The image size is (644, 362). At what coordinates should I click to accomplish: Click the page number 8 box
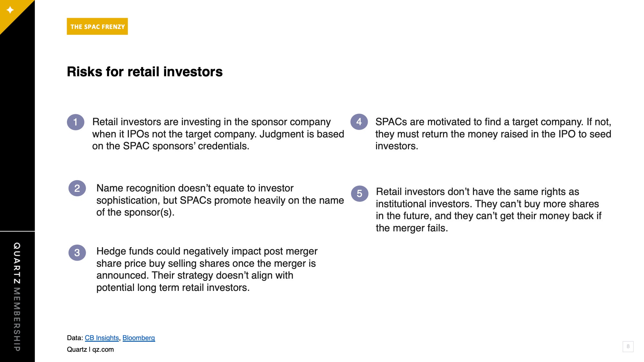[628, 347]
